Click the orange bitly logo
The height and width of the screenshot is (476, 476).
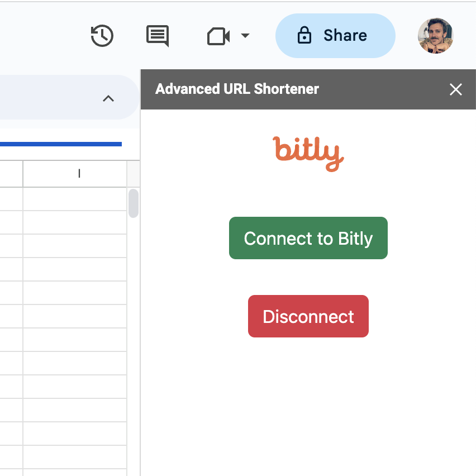click(308, 153)
